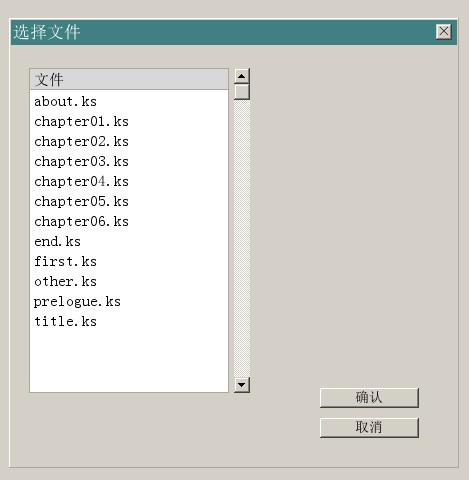This screenshot has height=480, width=469.
Task: Pick chapter03.ks in the file list
Action: tap(129, 161)
